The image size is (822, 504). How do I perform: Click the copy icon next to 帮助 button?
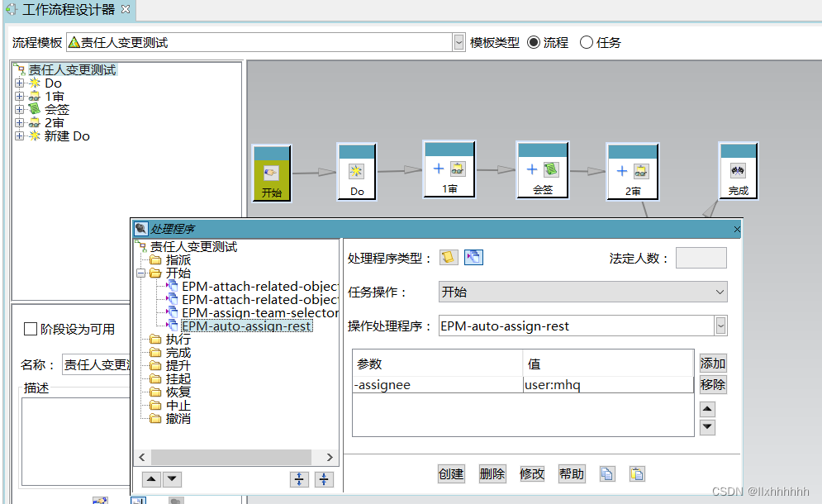(x=608, y=473)
